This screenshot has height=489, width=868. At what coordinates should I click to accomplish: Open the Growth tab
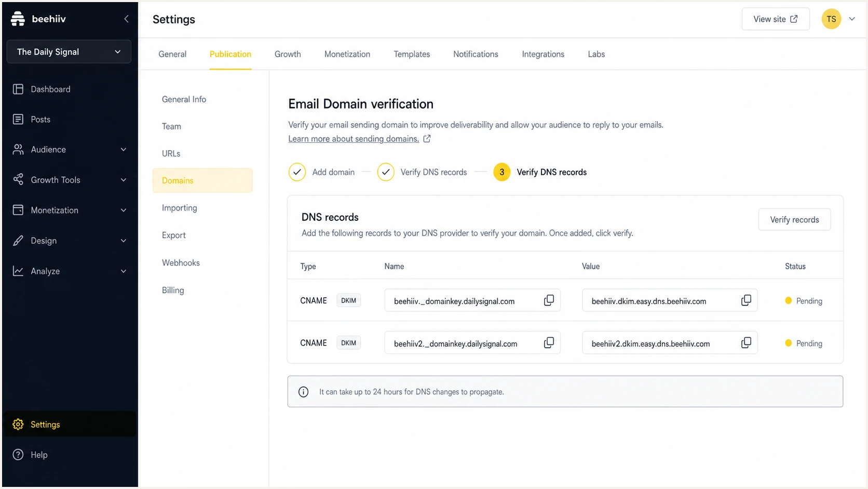288,54
